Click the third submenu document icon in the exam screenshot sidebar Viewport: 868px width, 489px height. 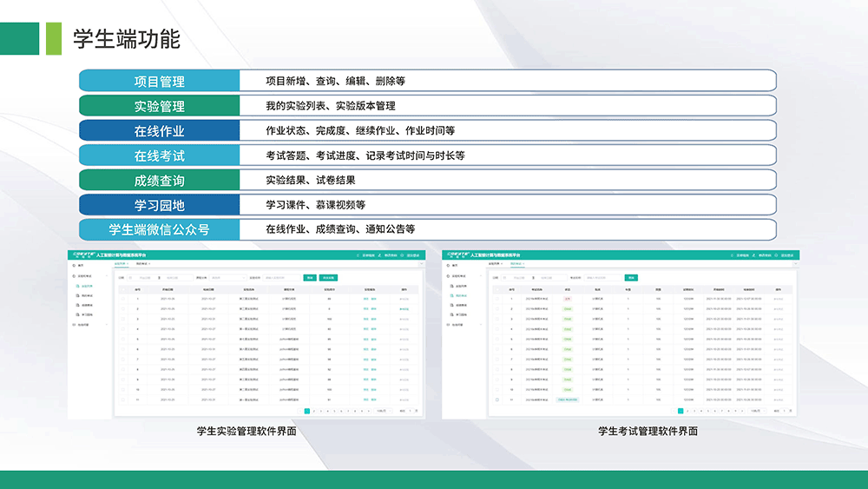451,305
